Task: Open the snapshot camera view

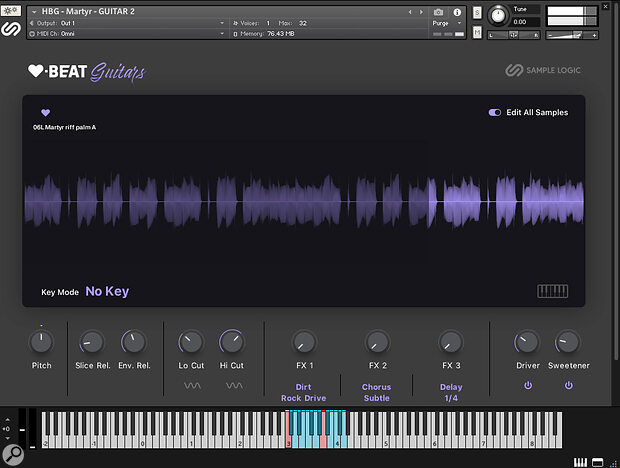Action: (438, 12)
